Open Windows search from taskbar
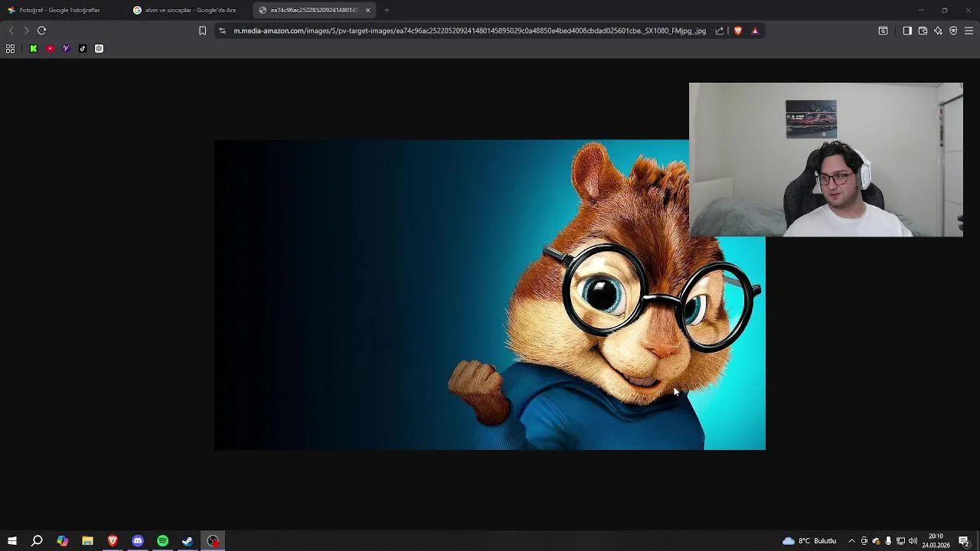Viewport: 980px width, 551px height. pos(37,541)
